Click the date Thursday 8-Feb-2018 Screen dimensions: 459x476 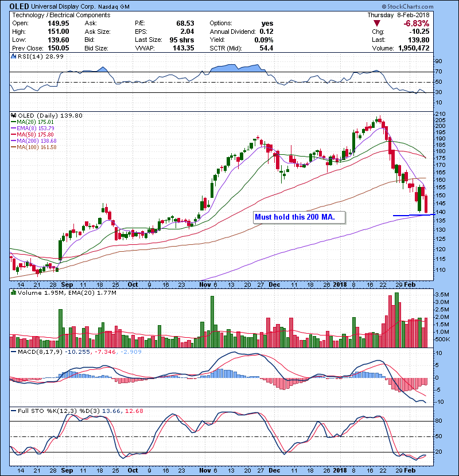[398, 15]
